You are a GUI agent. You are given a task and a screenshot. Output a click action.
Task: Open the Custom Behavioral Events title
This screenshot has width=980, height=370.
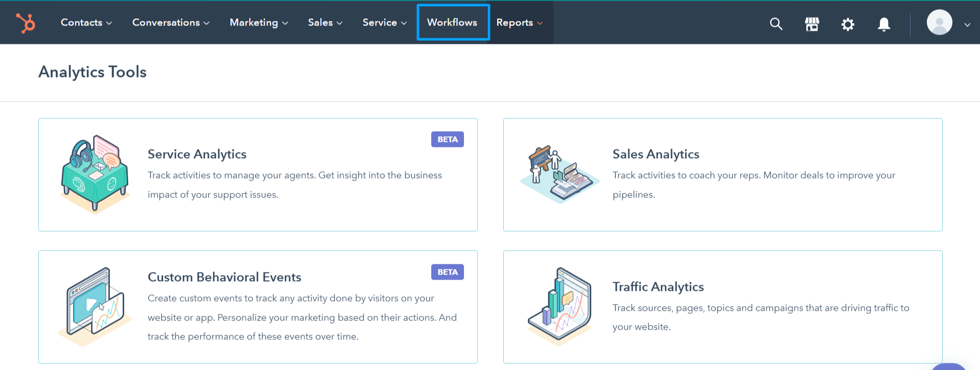(224, 277)
